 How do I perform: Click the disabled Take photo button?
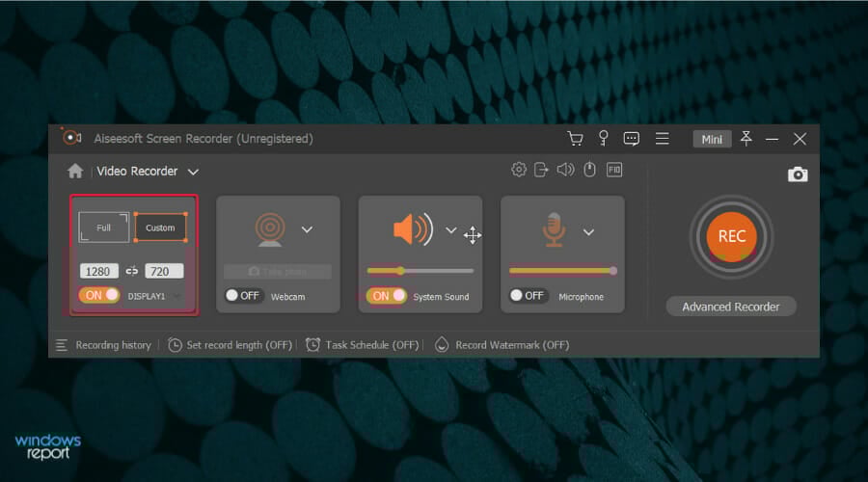click(278, 271)
